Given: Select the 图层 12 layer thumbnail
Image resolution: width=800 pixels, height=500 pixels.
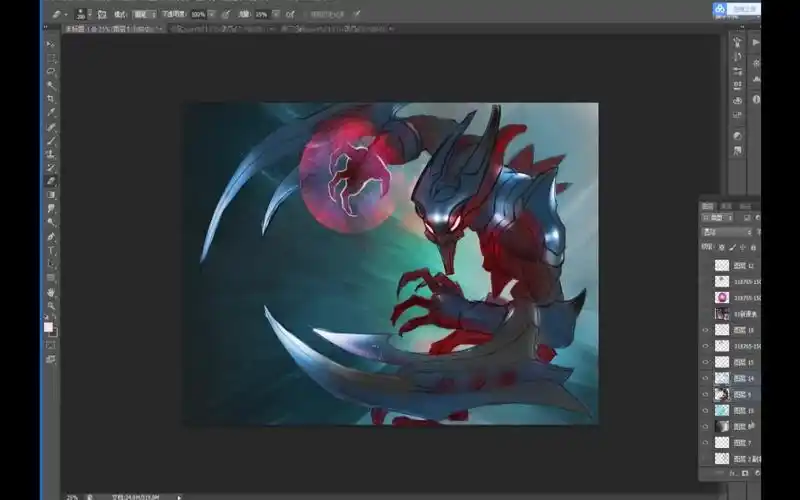Looking at the screenshot, I should (722, 265).
